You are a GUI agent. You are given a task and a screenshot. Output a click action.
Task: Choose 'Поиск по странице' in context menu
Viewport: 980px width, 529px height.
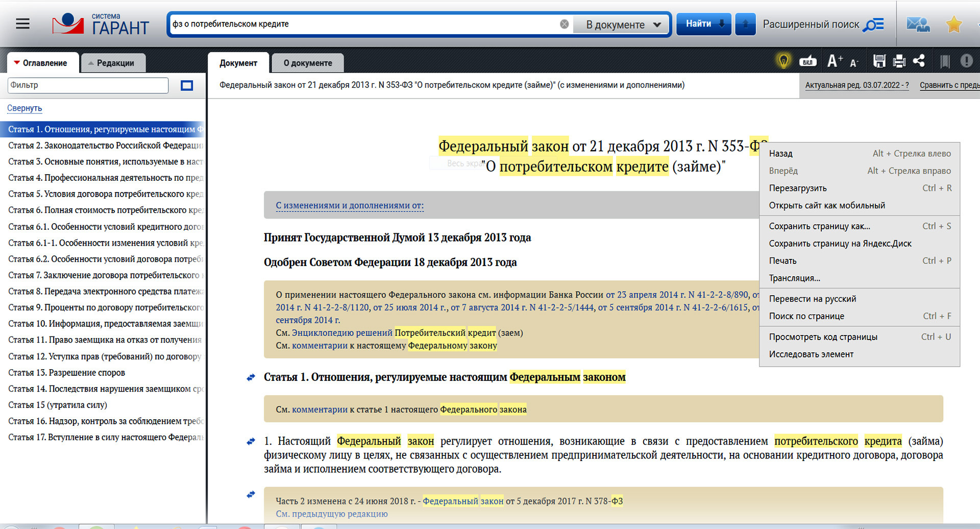[x=806, y=316]
